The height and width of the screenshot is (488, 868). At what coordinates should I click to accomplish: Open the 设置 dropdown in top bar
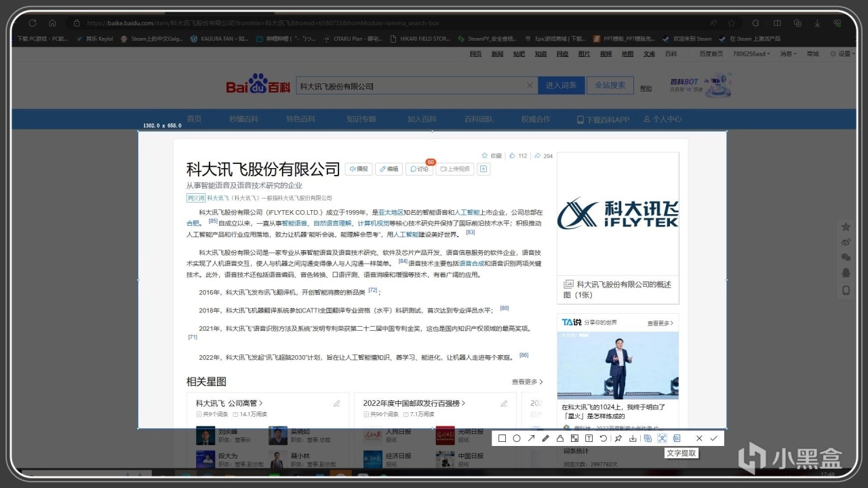click(x=844, y=54)
